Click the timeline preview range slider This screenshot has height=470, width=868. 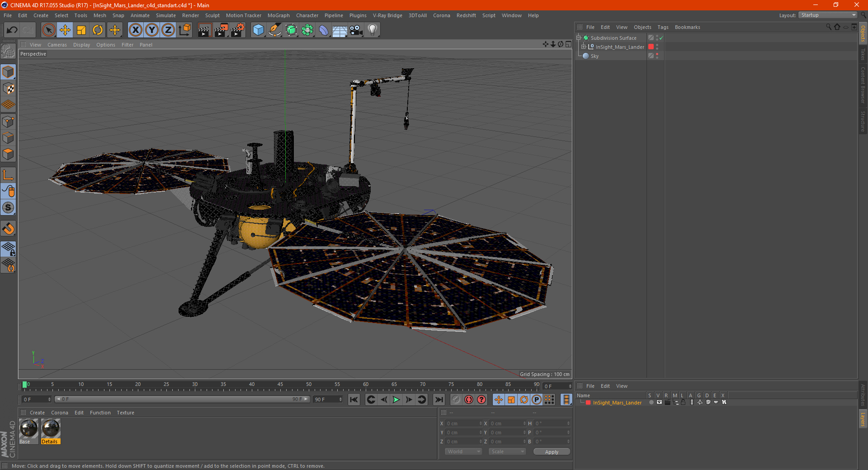point(182,399)
